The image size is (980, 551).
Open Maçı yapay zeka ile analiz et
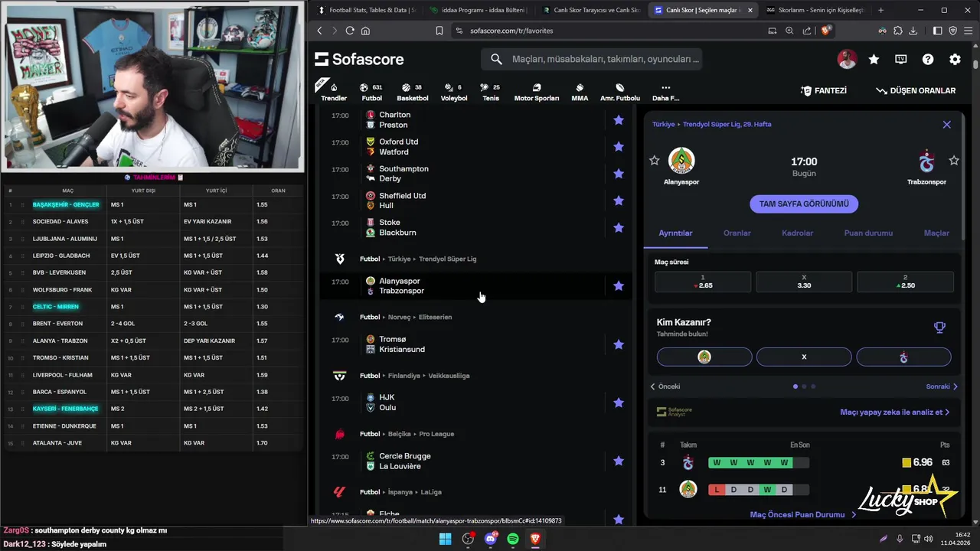click(895, 412)
